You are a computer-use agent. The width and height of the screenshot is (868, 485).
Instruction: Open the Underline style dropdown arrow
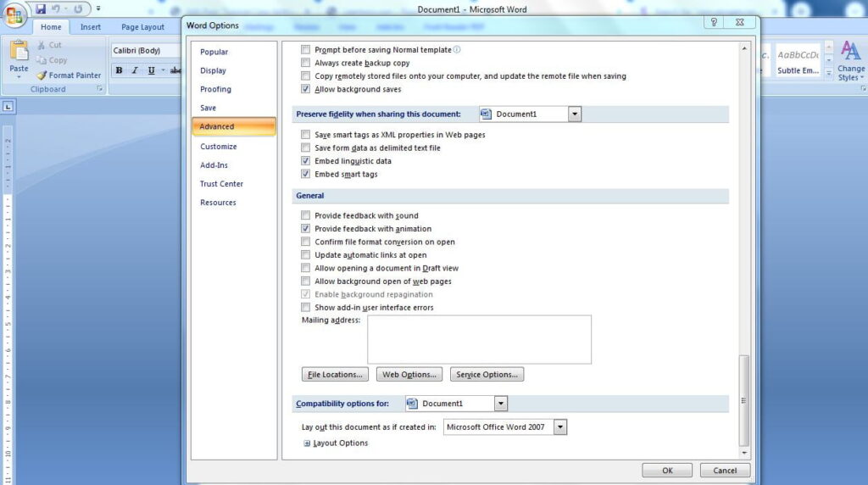[163, 70]
